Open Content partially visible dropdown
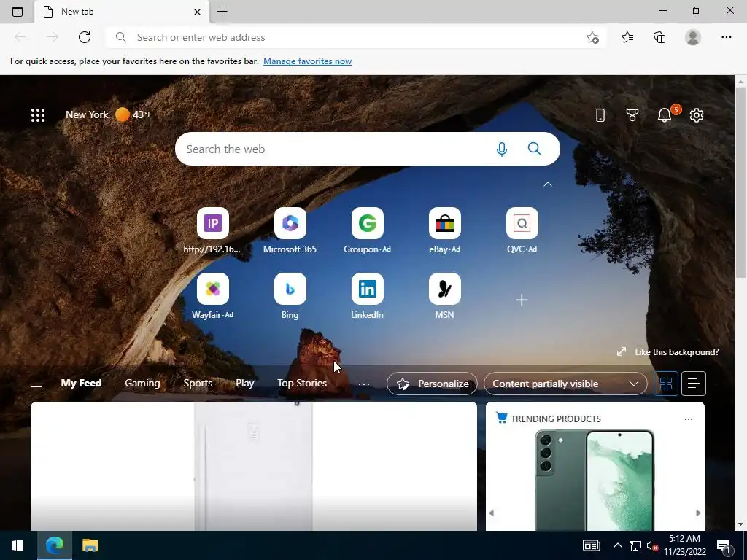This screenshot has width=747, height=560. [565, 384]
